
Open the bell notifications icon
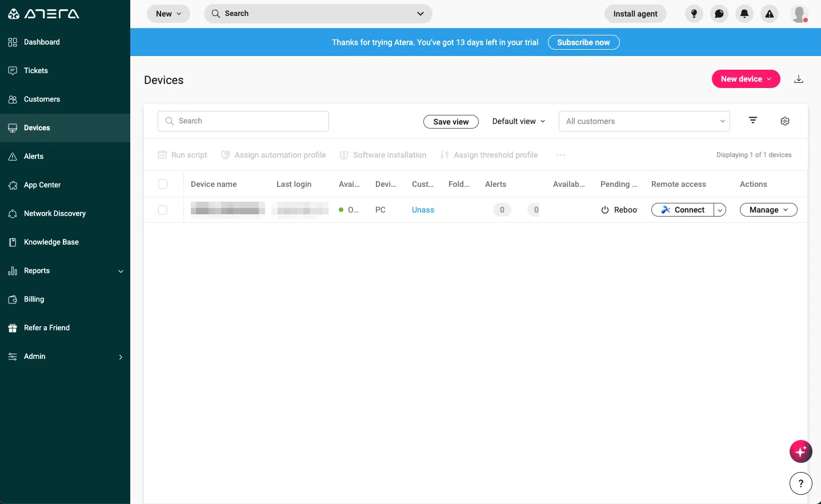(x=744, y=14)
